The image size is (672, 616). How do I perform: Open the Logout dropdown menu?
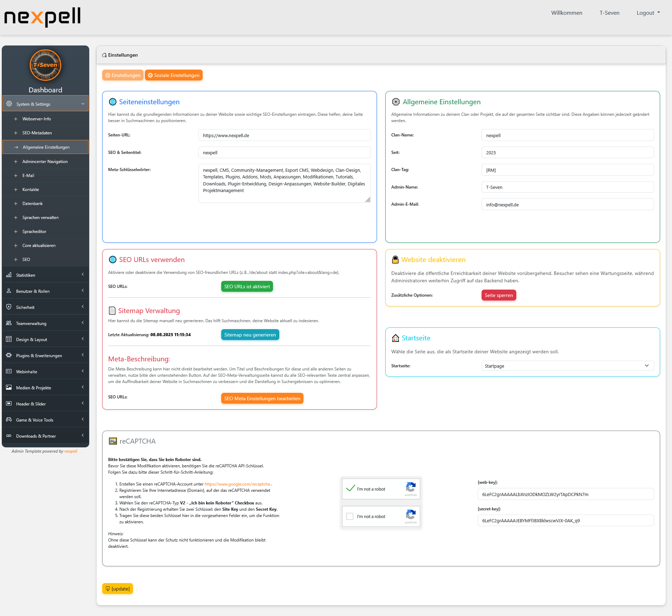[x=648, y=13]
